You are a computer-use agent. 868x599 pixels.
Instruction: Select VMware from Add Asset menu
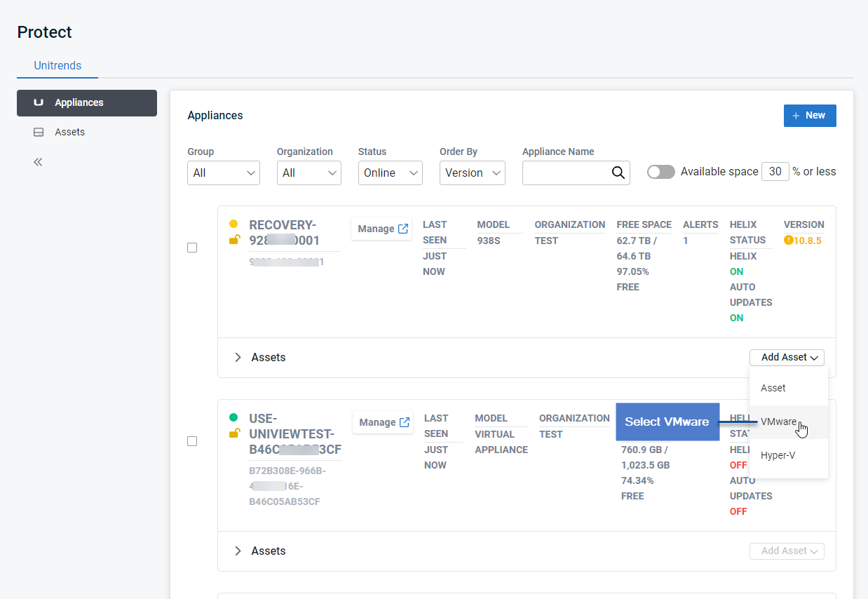tap(789, 422)
